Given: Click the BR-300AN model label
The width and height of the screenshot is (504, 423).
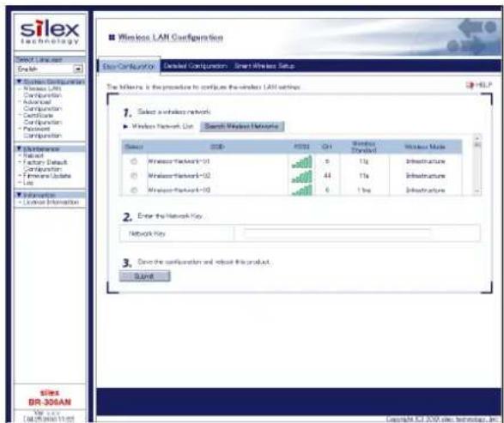Looking at the screenshot, I should [50, 402].
